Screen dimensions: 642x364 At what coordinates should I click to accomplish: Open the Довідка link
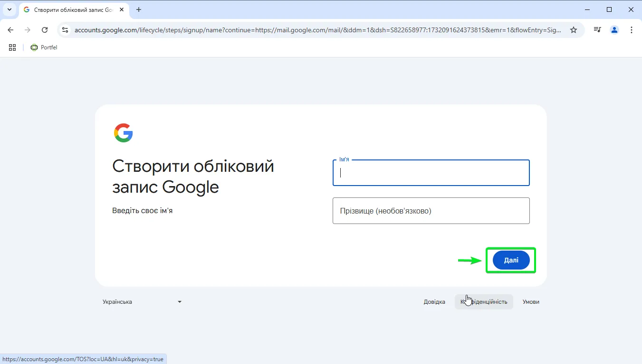click(x=434, y=302)
